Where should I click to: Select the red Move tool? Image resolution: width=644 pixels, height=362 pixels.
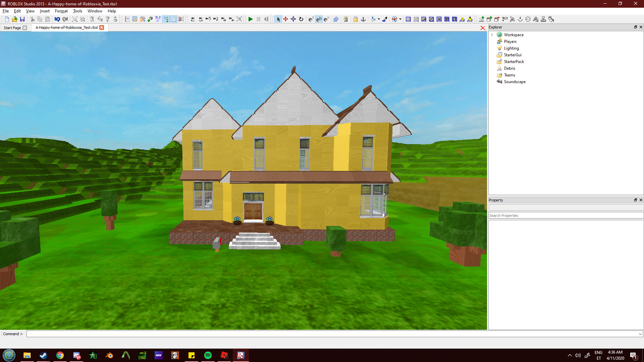(x=286, y=19)
